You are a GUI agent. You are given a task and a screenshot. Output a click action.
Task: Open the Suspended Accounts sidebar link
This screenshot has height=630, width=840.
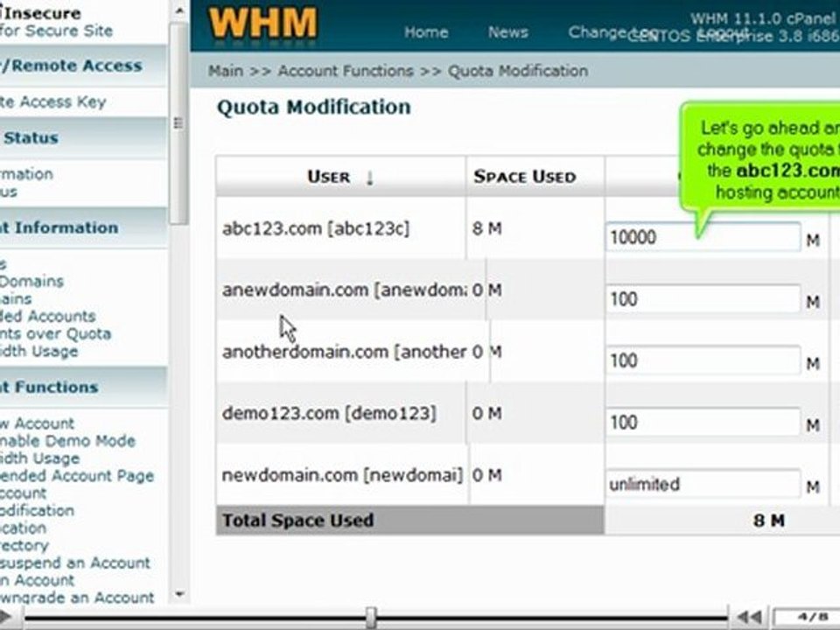point(47,316)
